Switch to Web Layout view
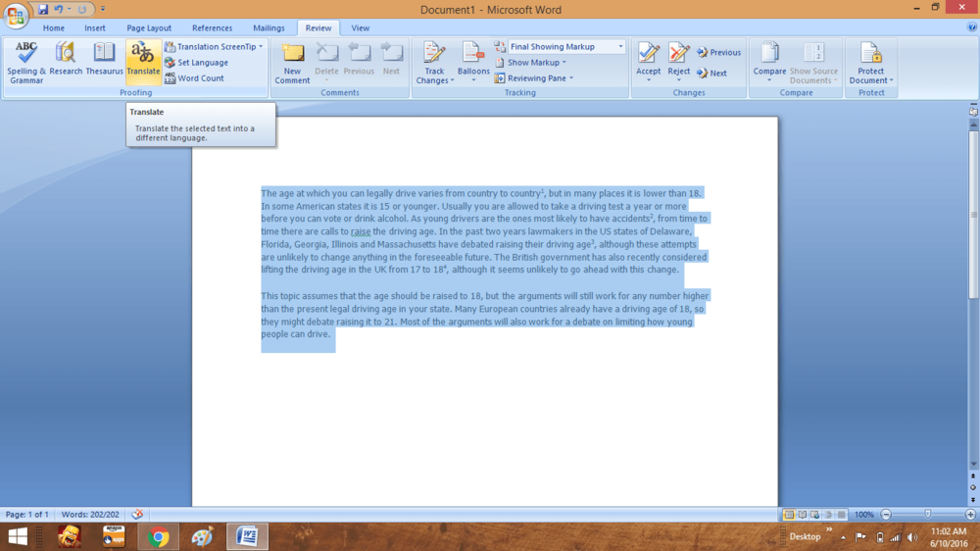Viewport: 980px width, 551px height. (815, 515)
